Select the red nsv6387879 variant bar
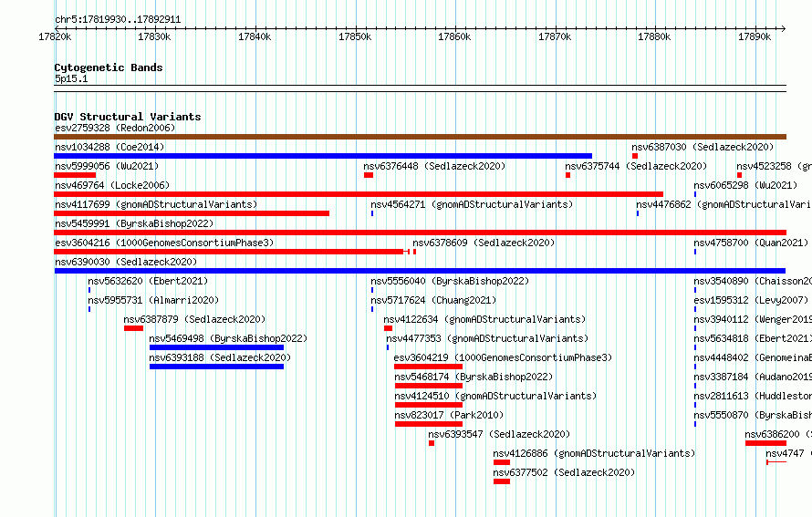The height and width of the screenshot is (517, 812). (x=133, y=328)
